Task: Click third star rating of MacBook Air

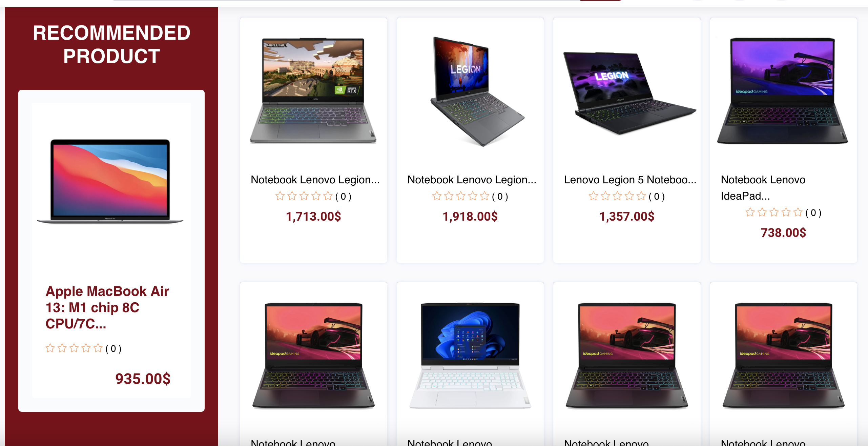Action: pyautogui.click(x=74, y=348)
